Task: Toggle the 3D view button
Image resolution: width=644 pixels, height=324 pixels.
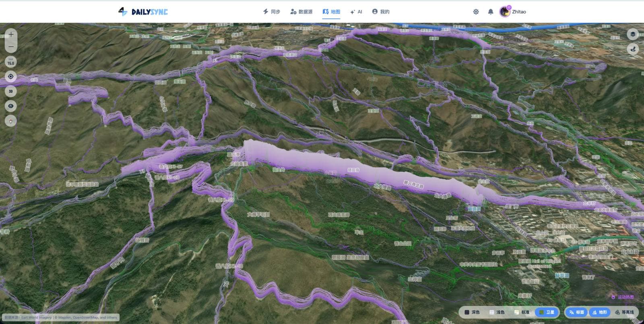Action: [11, 91]
